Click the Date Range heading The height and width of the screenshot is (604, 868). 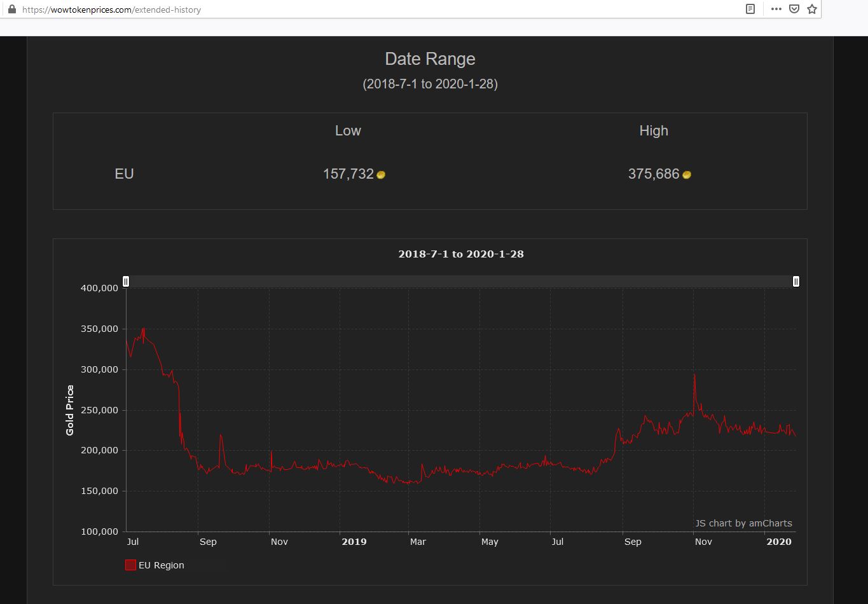[x=430, y=59]
